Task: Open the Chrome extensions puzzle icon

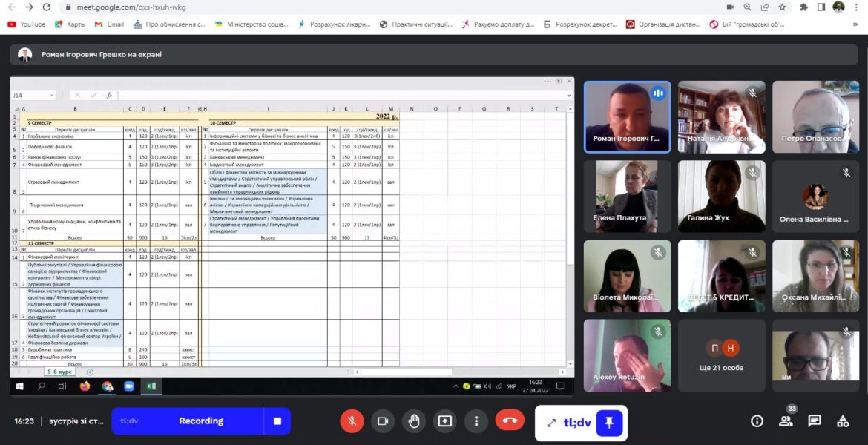Action: (803, 7)
